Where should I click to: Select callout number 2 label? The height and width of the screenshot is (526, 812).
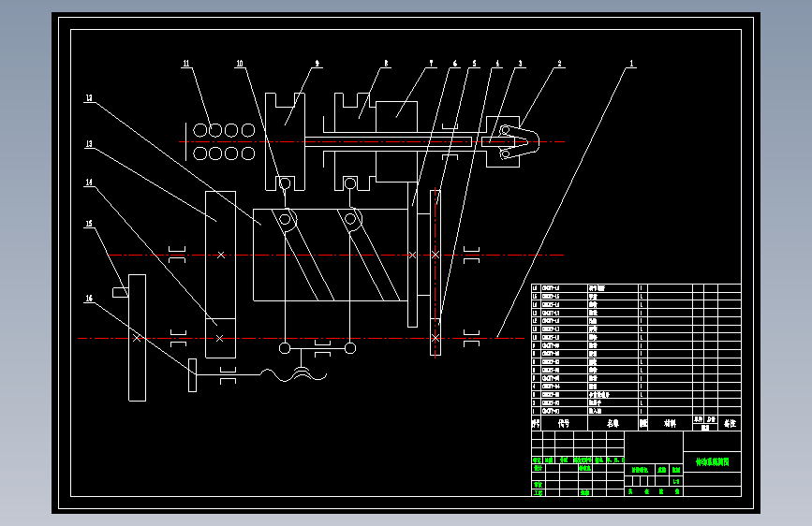pos(559,63)
